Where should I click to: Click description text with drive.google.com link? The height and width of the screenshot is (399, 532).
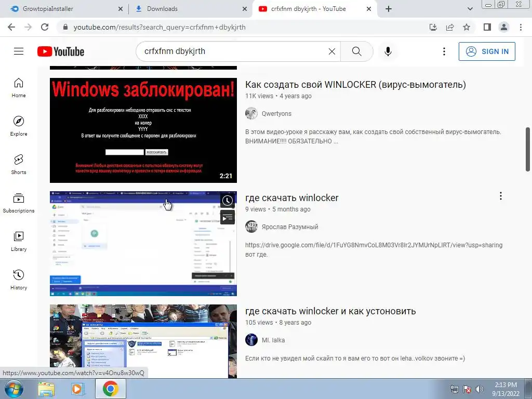pos(374,250)
